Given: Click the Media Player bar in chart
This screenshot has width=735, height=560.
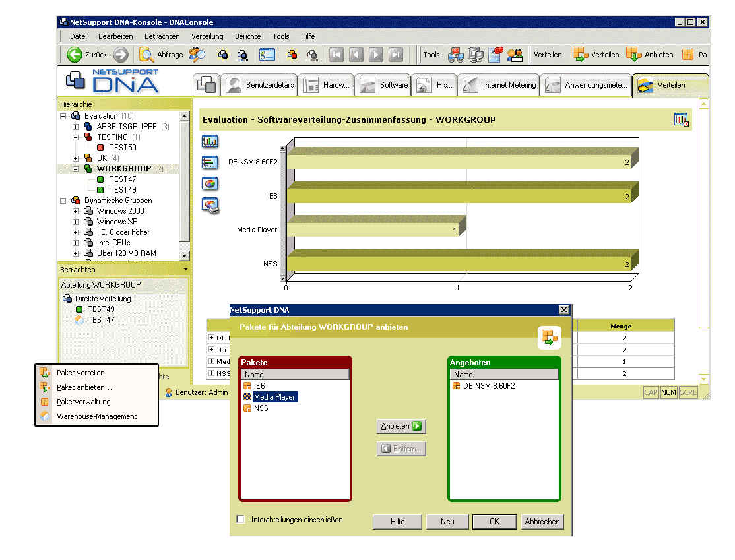Looking at the screenshot, I should click(x=376, y=226).
